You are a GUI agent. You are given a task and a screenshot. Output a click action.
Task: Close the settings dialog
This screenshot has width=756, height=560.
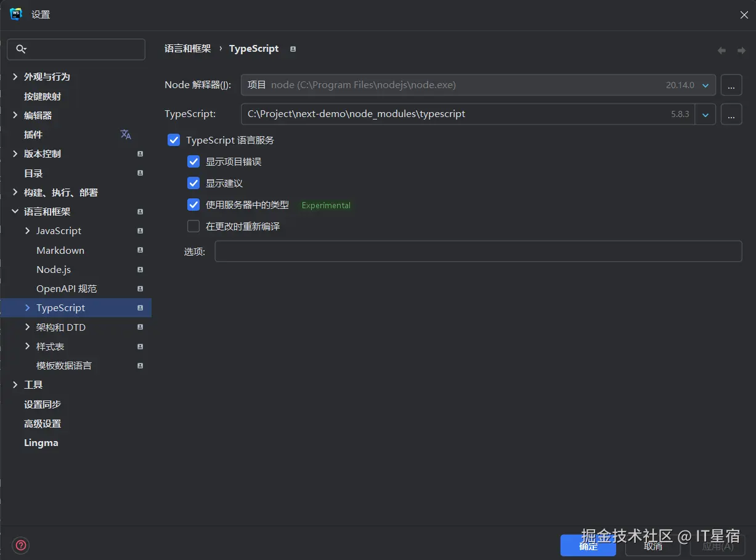744,15
